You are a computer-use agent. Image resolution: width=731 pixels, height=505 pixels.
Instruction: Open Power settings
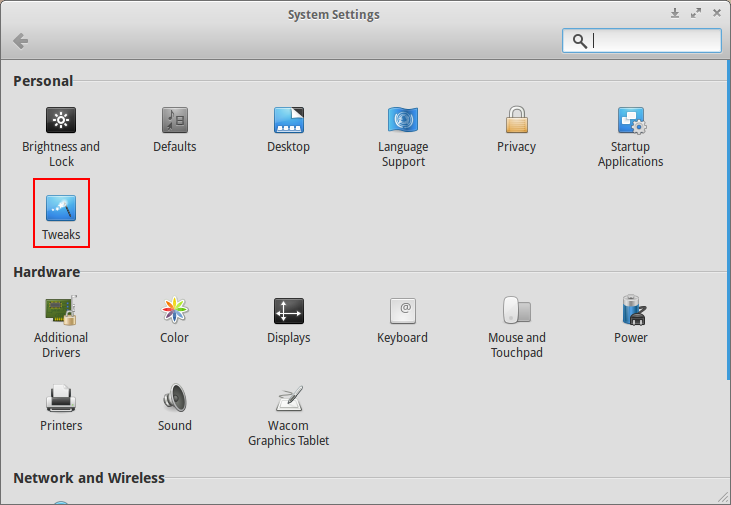tap(631, 319)
